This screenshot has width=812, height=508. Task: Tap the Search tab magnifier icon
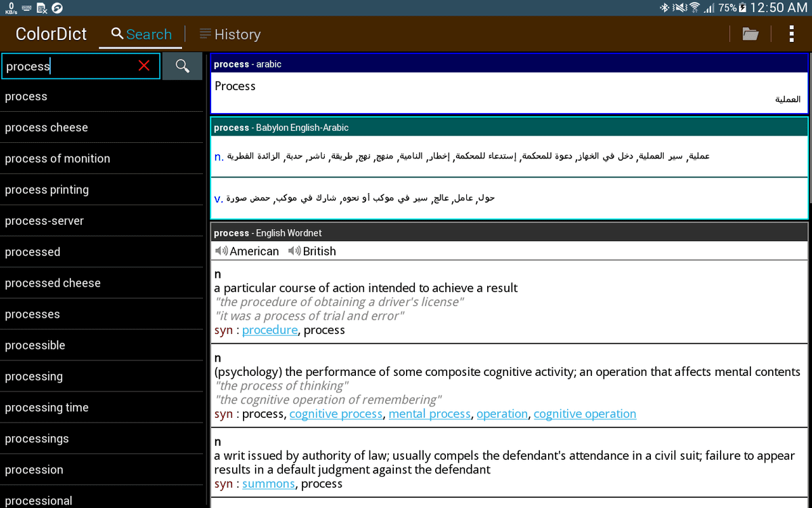coord(116,33)
